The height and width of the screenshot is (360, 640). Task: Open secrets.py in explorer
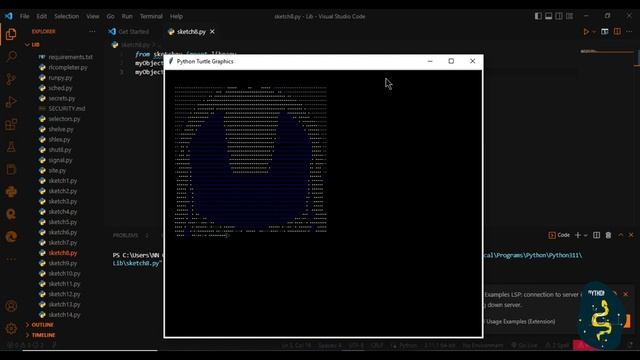62,98
